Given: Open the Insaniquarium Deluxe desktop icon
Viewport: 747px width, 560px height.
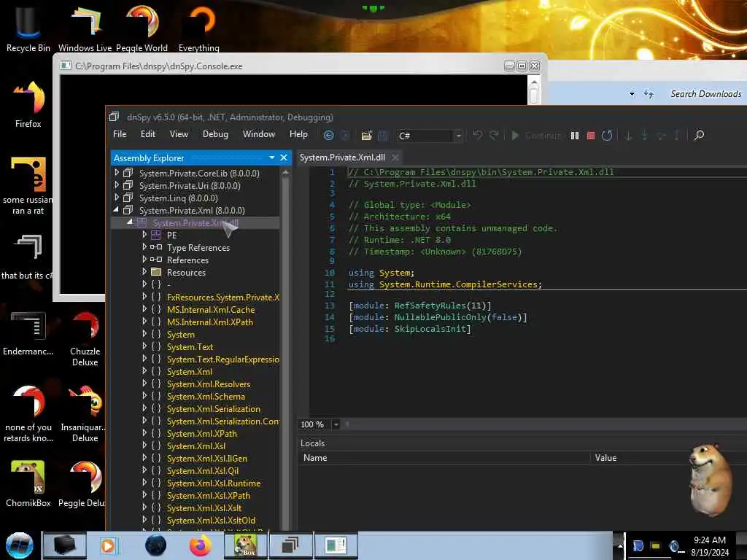Looking at the screenshot, I should (x=84, y=414).
